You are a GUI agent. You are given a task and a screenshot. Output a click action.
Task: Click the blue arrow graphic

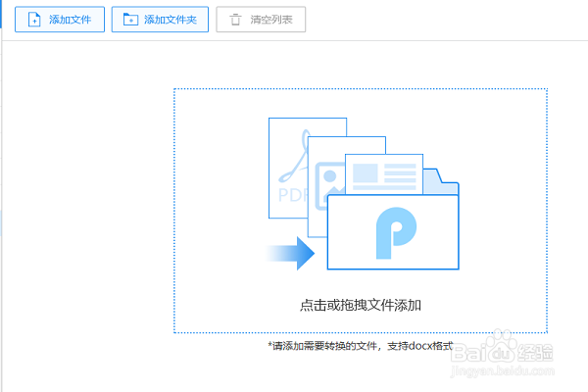[x=290, y=253]
